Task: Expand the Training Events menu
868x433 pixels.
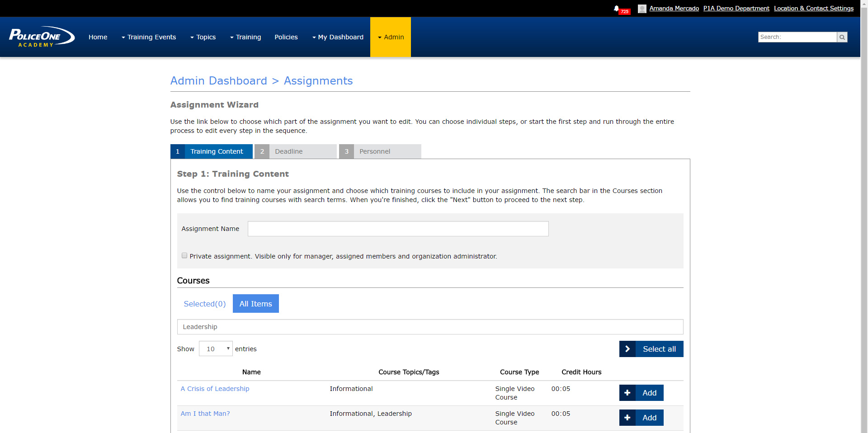Action: 149,37
